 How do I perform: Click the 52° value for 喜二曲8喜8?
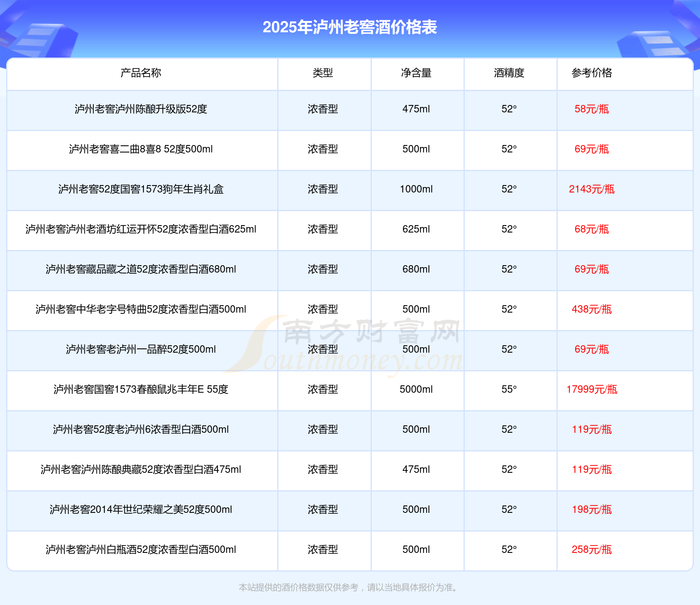pyautogui.click(x=509, y=149)
